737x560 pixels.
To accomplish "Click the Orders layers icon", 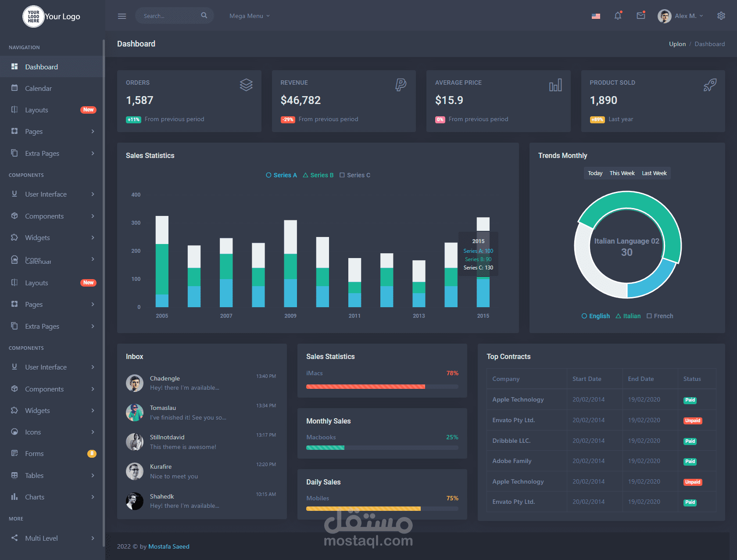I will tap(246, 85).
